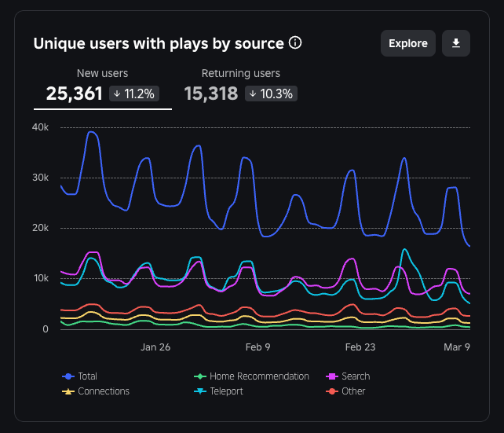Click the 15,318 returning users value

coord(211,94)
